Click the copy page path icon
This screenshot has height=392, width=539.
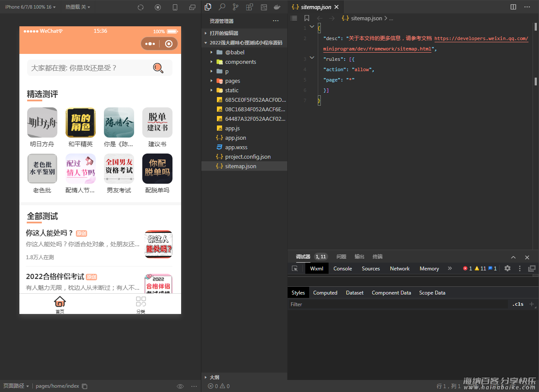click(85, 386)
